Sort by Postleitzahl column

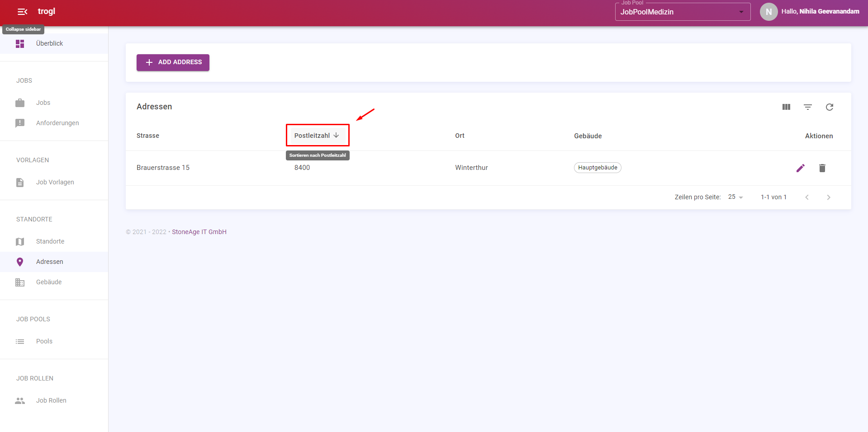[x=317, y=136]
